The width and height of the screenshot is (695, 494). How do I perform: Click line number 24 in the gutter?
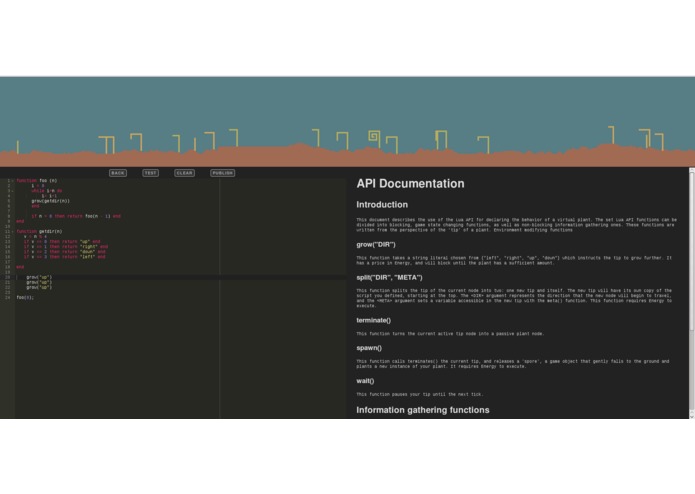7,298
